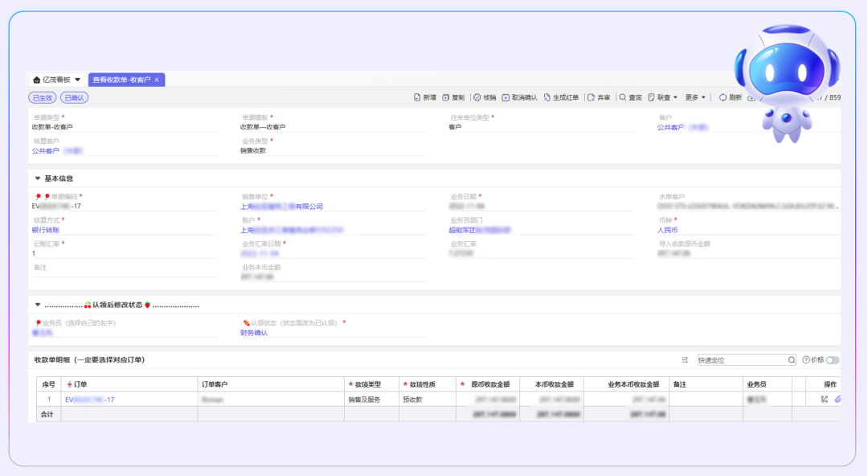Collapse the 基本信息 section
The height and width of the screenshot is (476, 868).
tap(38, 178)
